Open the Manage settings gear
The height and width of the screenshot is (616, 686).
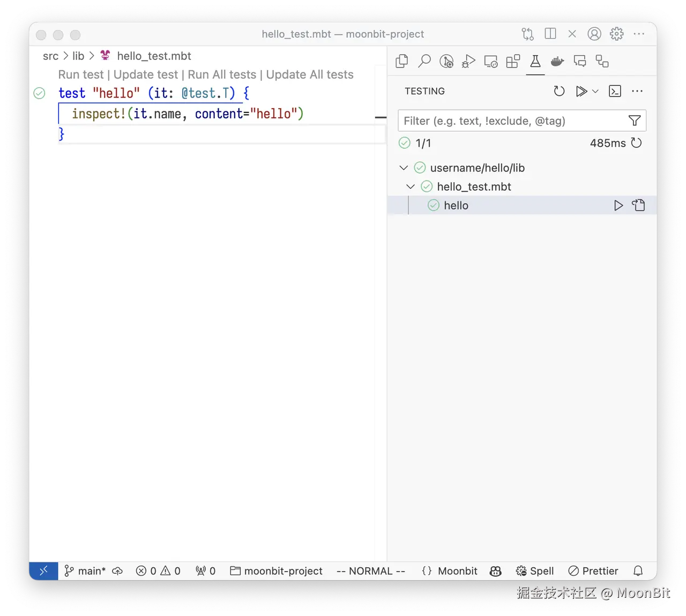click(617, 34)
